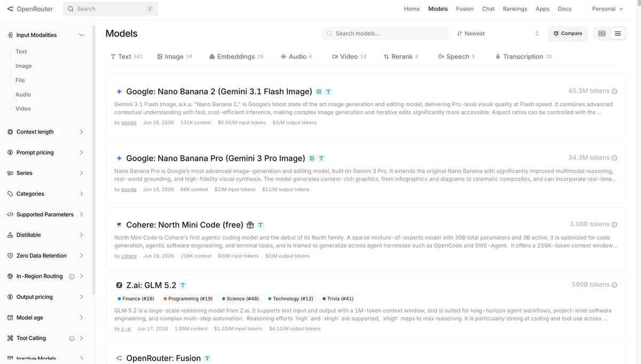Viewport: 641px width, 364px height.
Task: Open the Transcription models tab
Action: coord(523,57)
